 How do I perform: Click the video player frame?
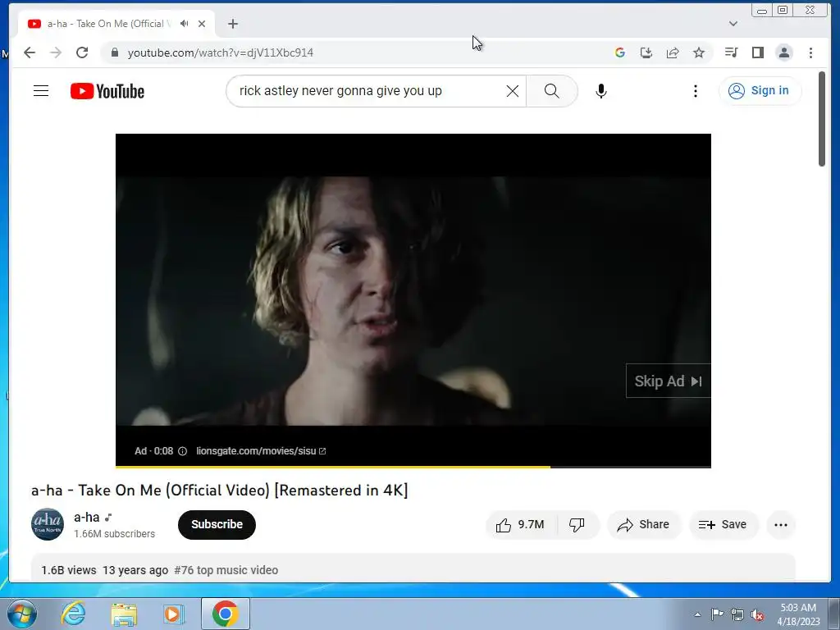pos(413,300)
